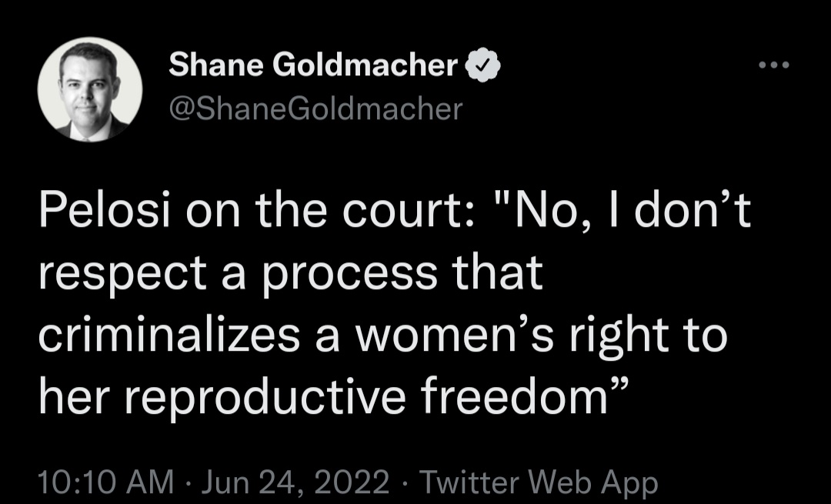
Task: Open the @ShaneGoldmacher handle link
Action: click(x=316, y=108)
